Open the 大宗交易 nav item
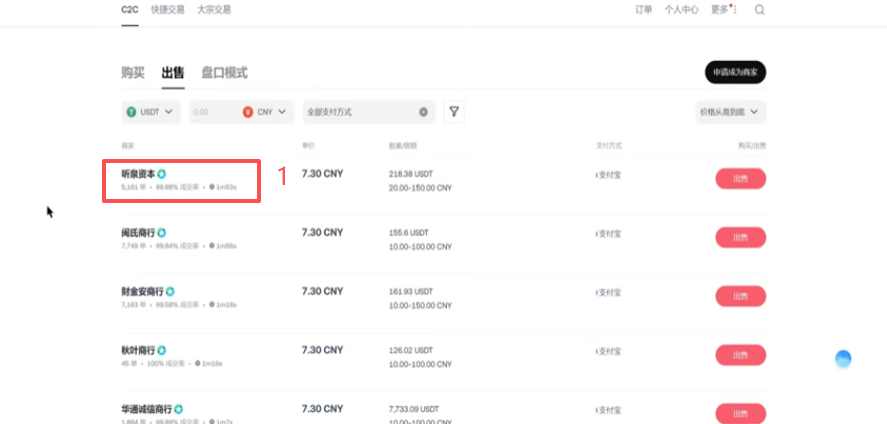This screenshot has height=424, width=887. point(214,10)
